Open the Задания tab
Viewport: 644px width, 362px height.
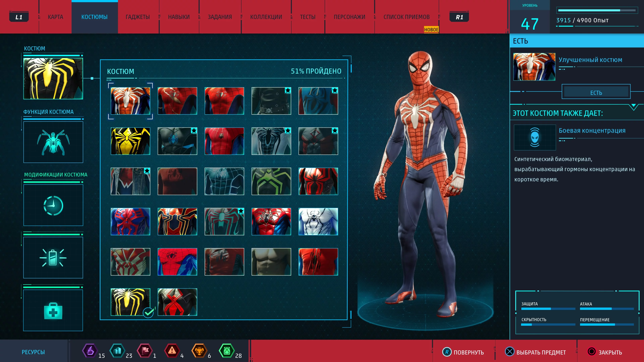220,17
